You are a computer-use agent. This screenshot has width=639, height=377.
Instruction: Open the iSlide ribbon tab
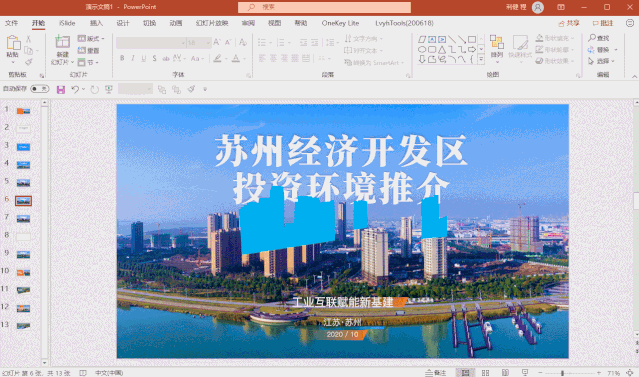pos(67,23)
